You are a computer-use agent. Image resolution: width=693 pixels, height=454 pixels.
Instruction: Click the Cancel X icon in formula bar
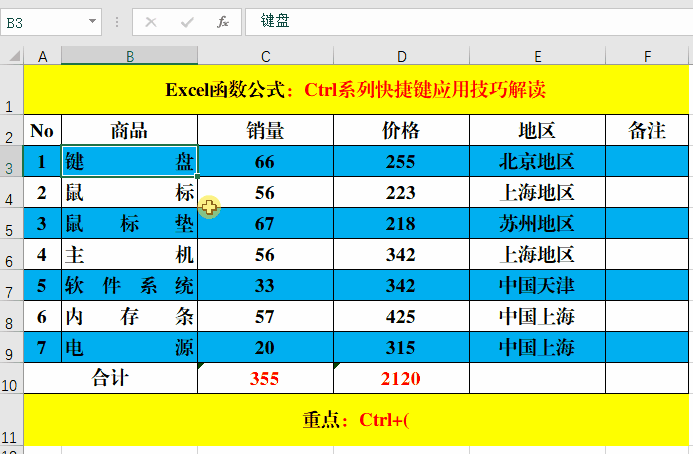pyautogui.click(x=151, y=22)
